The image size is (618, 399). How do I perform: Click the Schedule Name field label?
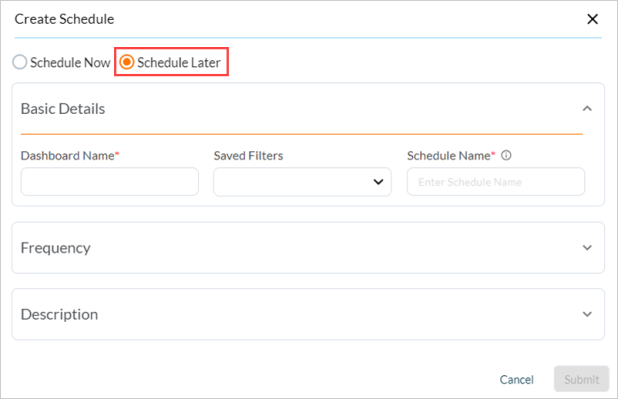451,156
